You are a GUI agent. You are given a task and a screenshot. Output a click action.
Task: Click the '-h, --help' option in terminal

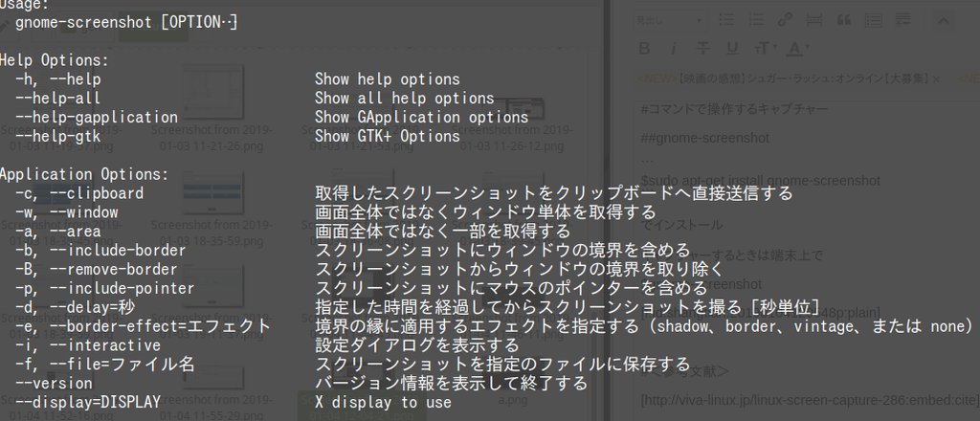point(58,79)
